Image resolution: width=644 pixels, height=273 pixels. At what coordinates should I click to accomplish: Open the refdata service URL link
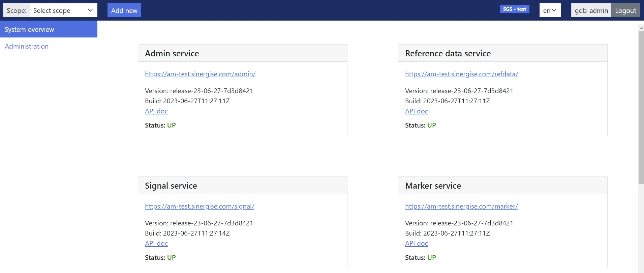461,74
